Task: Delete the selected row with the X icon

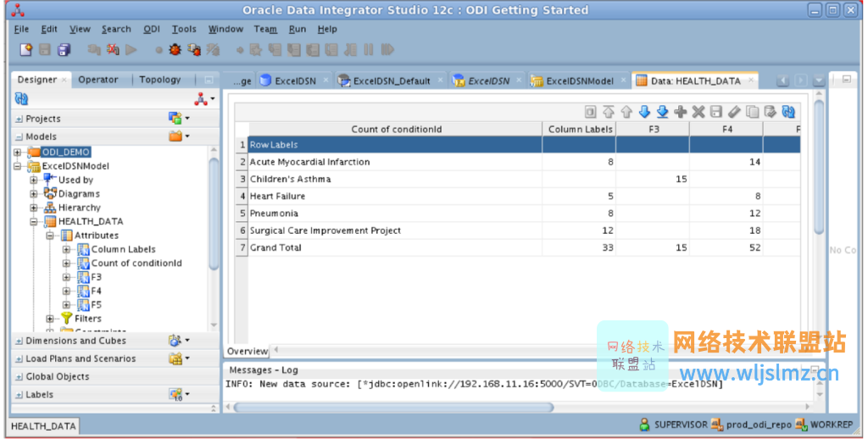Action: point(698,112)
